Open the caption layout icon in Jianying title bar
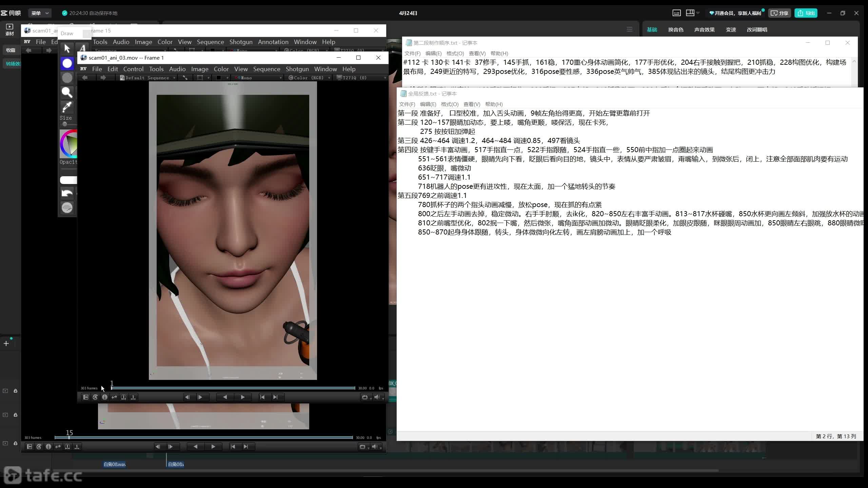The image size is (868, 488). 676,13
